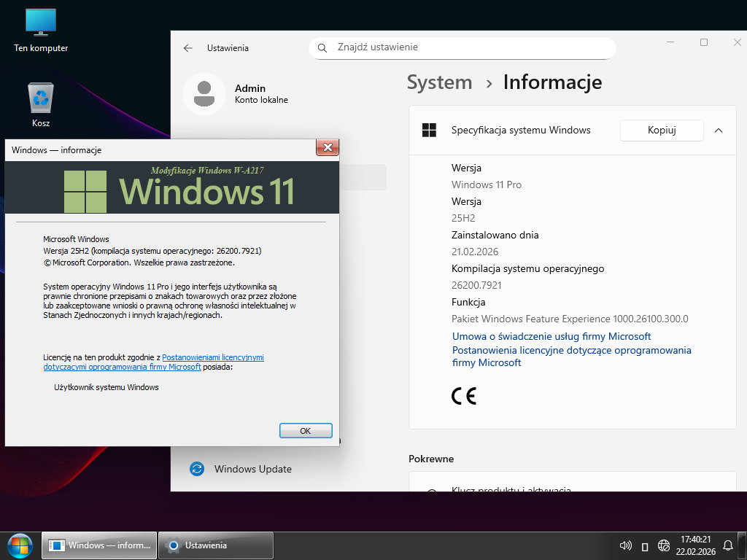Click the Admin account avatar
The image size is (747, 560).
(204, 94)
